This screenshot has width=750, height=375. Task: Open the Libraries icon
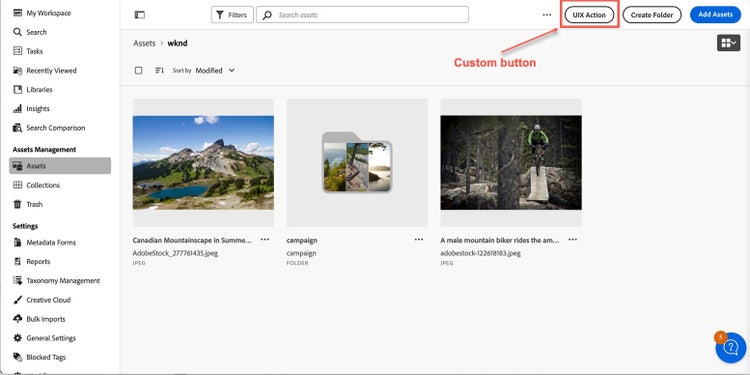[x=18, y=89]
